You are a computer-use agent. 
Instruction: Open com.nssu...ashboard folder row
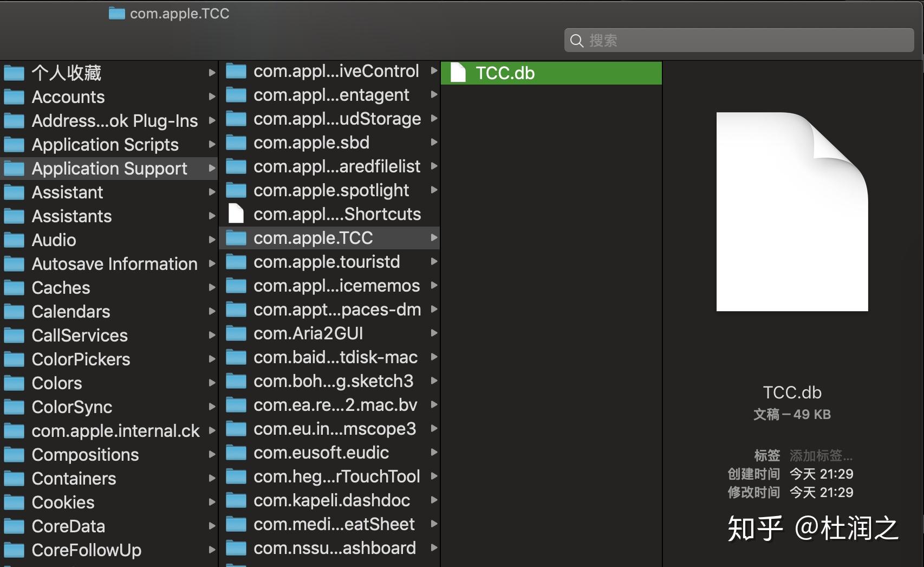pos(329,547)
